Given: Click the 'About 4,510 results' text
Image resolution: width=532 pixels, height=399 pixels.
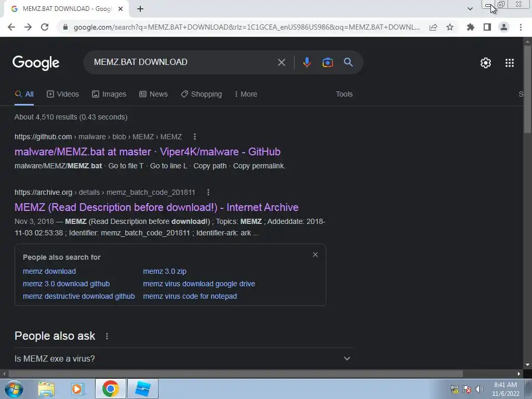Looking at the screenshot, I should pyautogui.click(x=71, y=117).
